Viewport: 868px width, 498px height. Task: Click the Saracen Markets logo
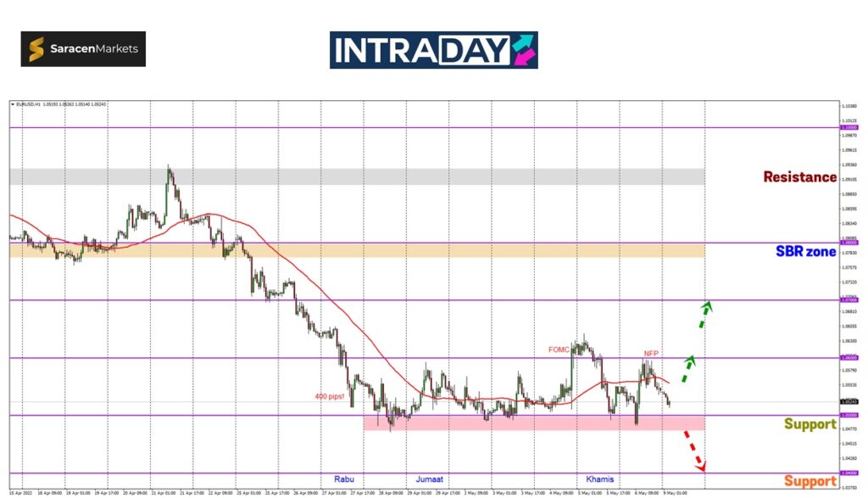click(x=83, y=49)
